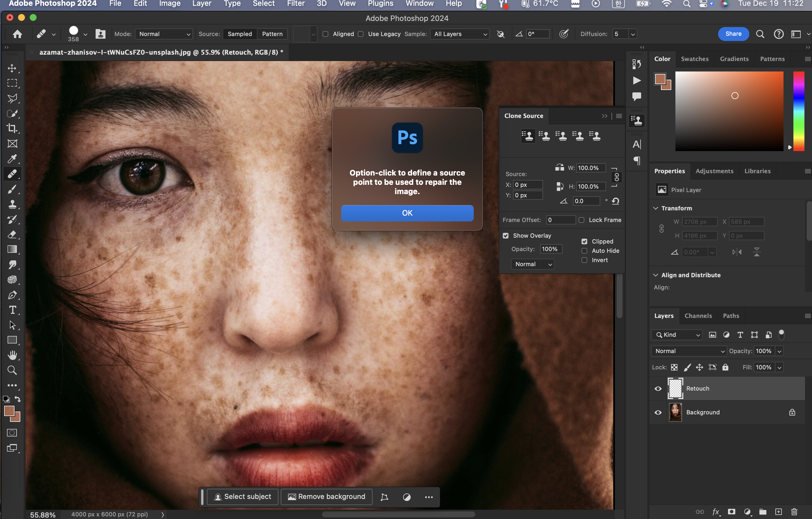Select the Horizontal Type tool
Image resolution: width=812 pixels, height=519 pixels.
[x=12, y=310]
